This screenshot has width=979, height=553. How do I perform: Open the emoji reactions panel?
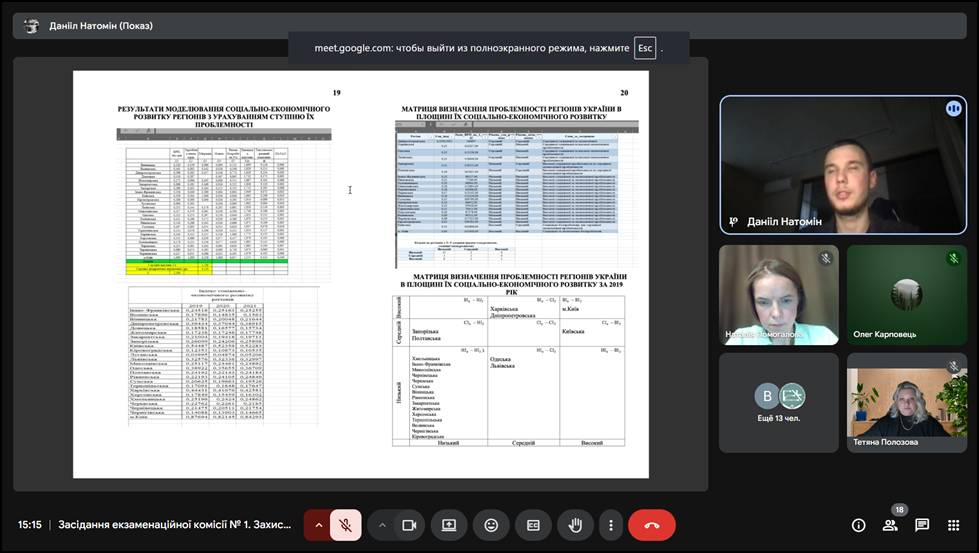491,525
